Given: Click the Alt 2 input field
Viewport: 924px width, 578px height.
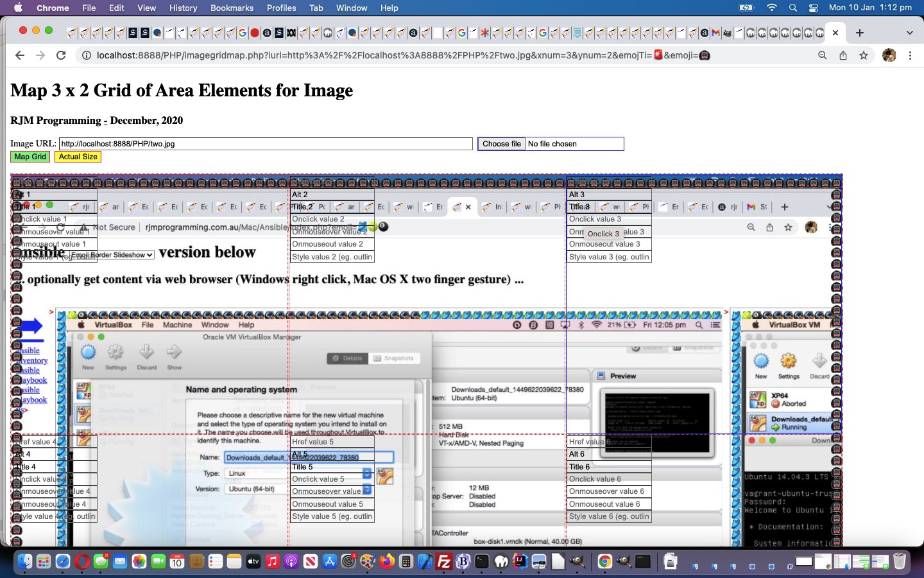Looking at the screenshot, I should click(x=332, y=195).
